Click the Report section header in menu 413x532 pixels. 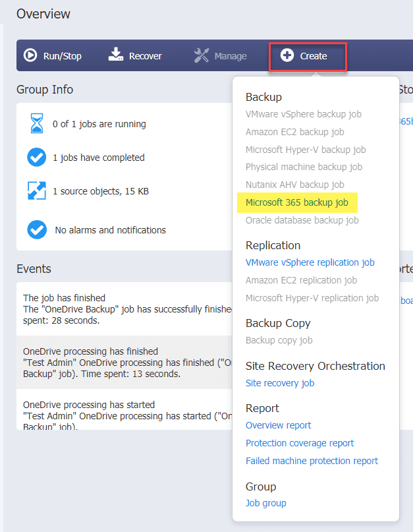click(262, 408)
